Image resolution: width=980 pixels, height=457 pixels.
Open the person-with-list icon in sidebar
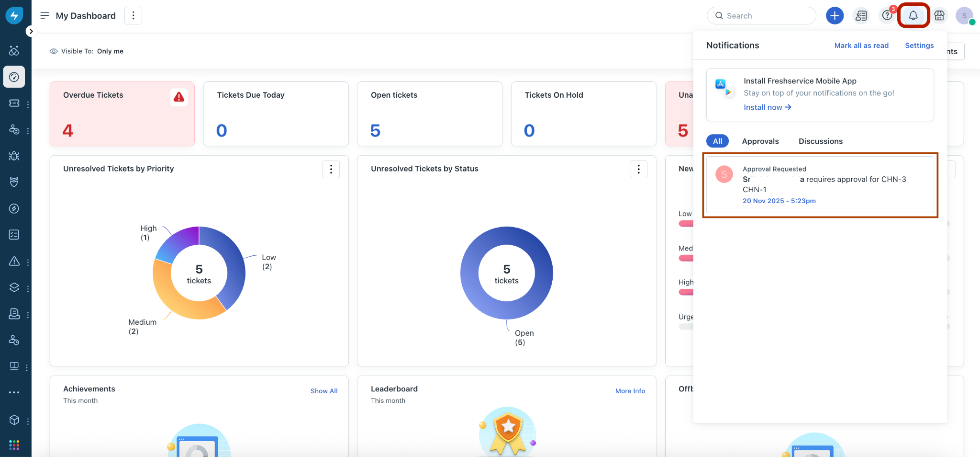pos(14,129)
